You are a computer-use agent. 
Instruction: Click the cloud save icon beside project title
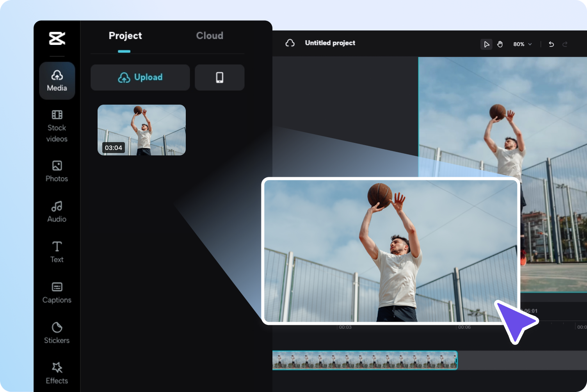(x=290, y=43)
